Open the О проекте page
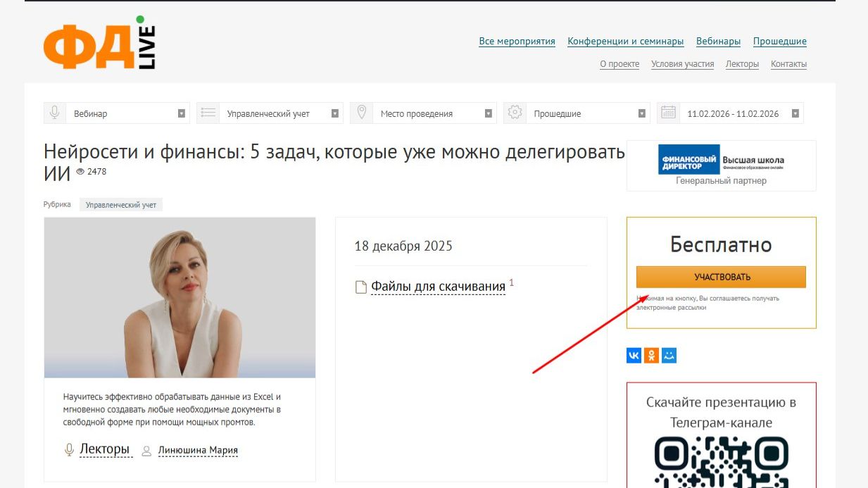 (x=619, y=64)
